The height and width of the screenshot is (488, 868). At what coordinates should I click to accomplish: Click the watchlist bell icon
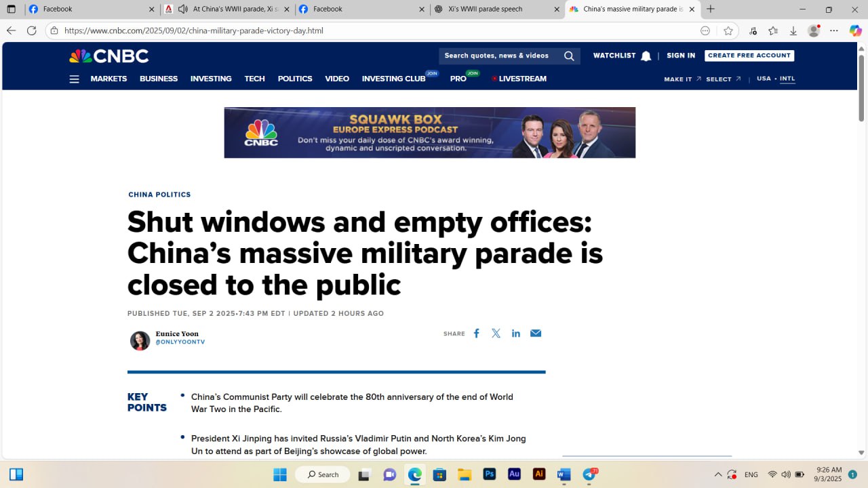coord(646,56)
